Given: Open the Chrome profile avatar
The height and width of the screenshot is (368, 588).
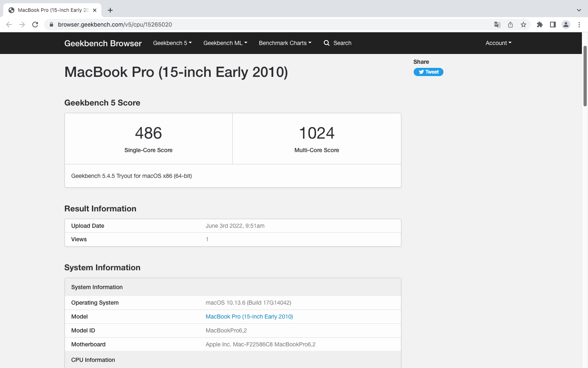Looking at the screenshot, I should [566, 25].
